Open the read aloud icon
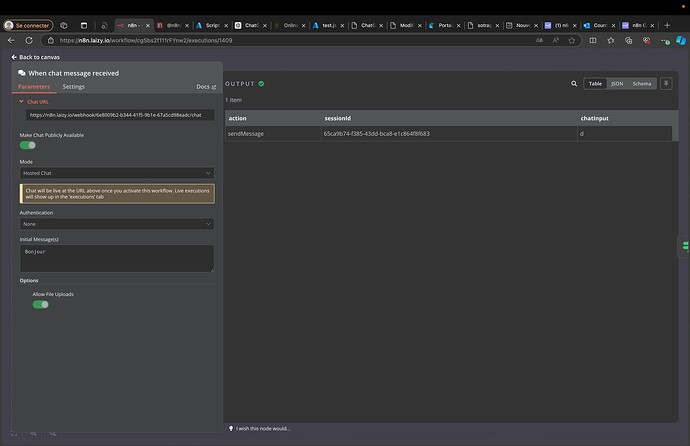The width and height of the screenshot is (690, 446). (x=556, y=40)
